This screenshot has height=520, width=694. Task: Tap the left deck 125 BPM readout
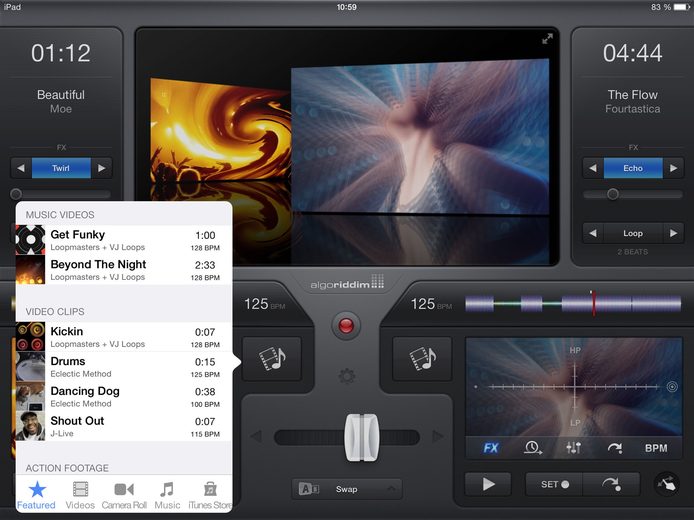pos(264,304)
